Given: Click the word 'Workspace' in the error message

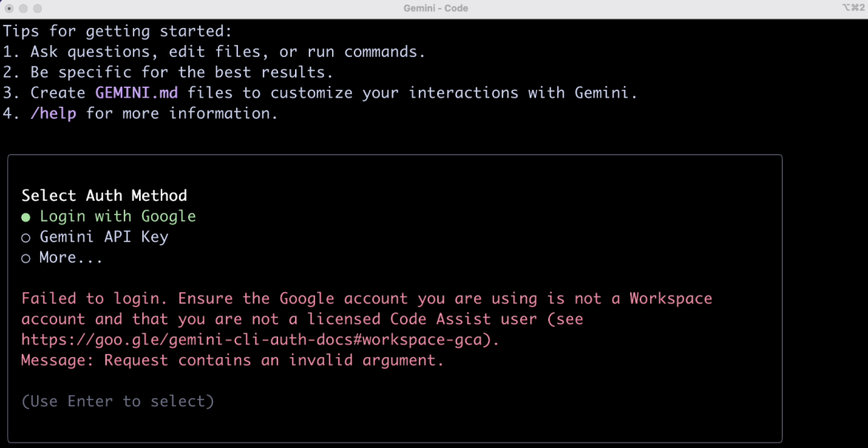Looking at the screenshot, I should [x=670, y=299].
